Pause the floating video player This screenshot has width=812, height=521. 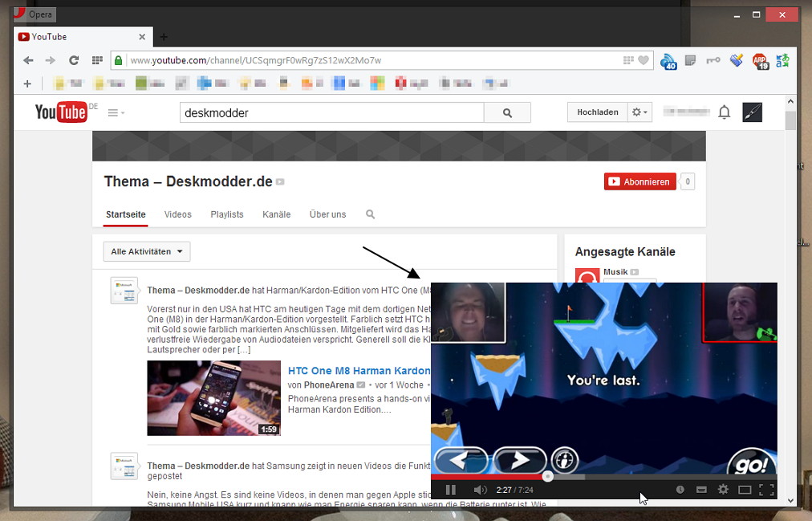451,490
